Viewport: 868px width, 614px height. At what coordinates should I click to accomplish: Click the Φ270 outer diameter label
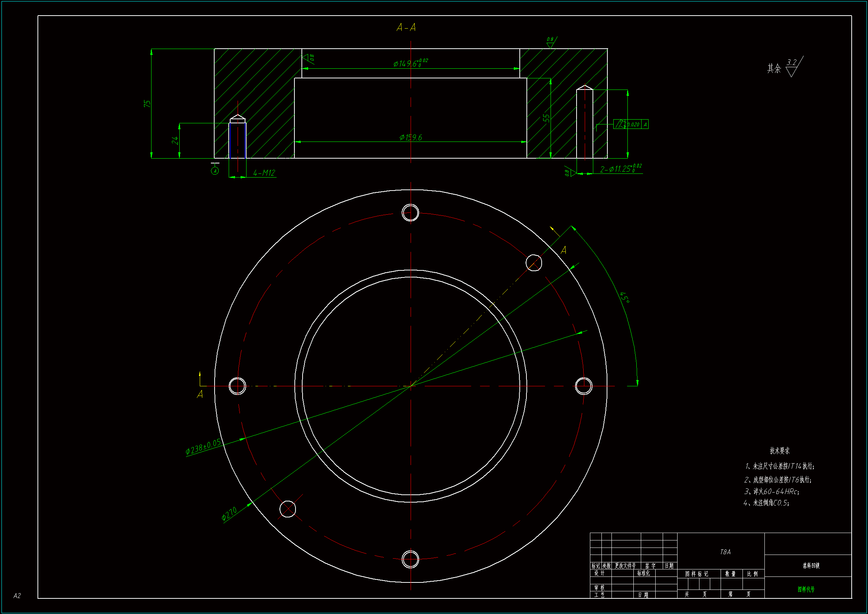[x=229, y=513]
